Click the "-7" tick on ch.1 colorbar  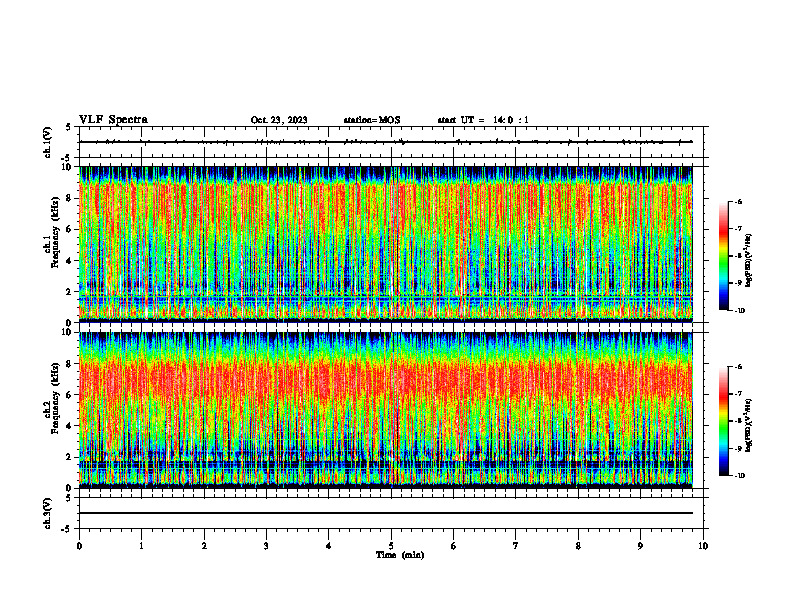click(x=738, y=229)
